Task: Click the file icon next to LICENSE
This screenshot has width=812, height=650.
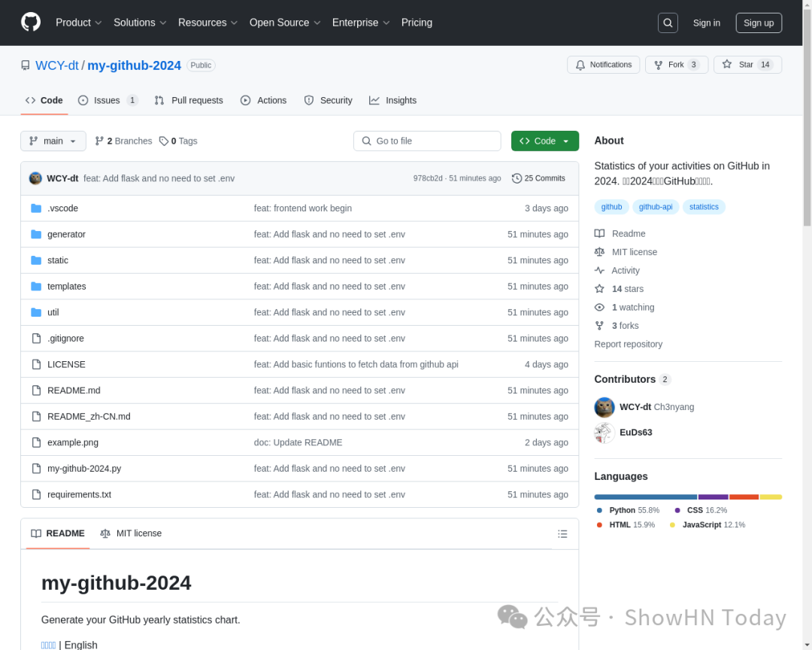Action: (x=36, y=364)
